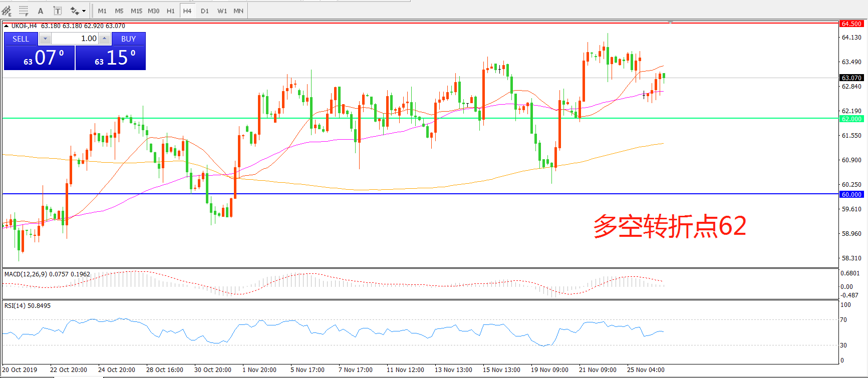Collapse the one-click trading panel triangle

tap(6, 26)
